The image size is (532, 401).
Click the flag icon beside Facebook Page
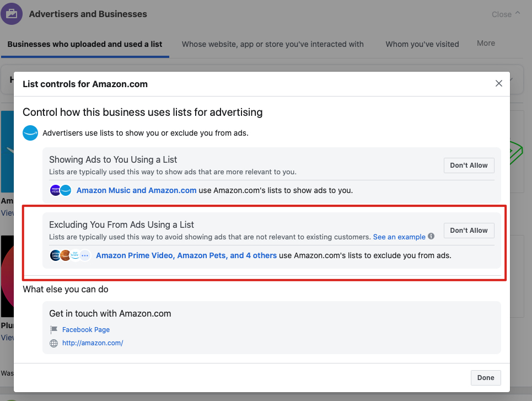pos(53,329)
